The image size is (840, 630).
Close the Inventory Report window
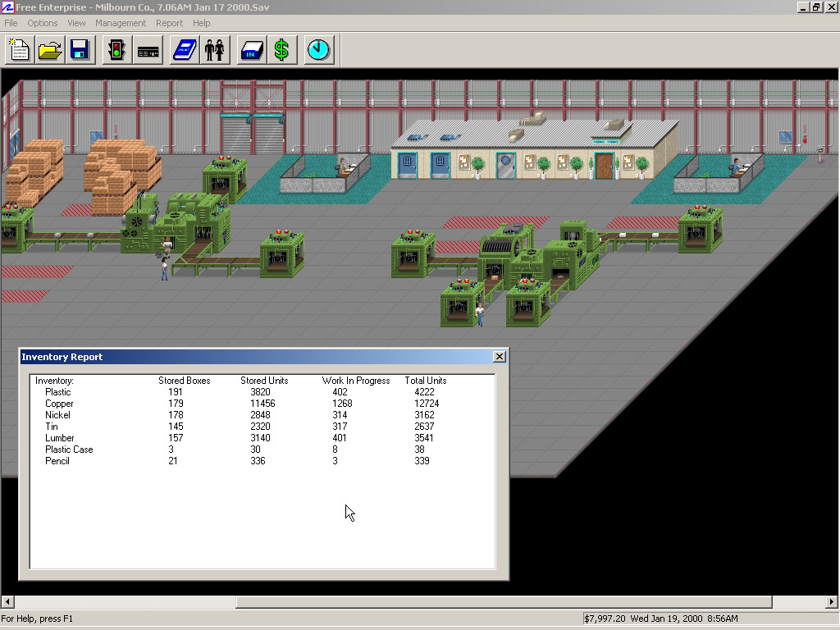pyautogui.click(x=500, y=356)
